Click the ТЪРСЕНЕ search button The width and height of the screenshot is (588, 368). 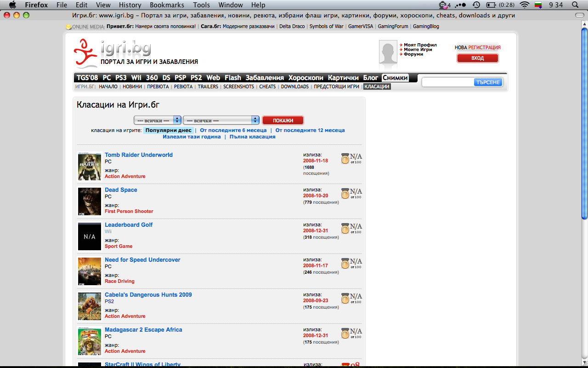[x=488, y=82]
